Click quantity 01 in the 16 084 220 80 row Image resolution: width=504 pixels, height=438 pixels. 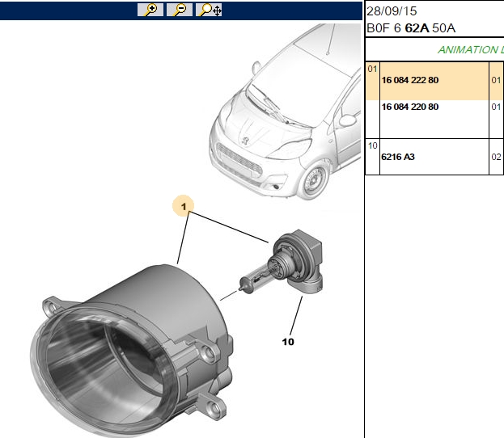tap(496, 107)
